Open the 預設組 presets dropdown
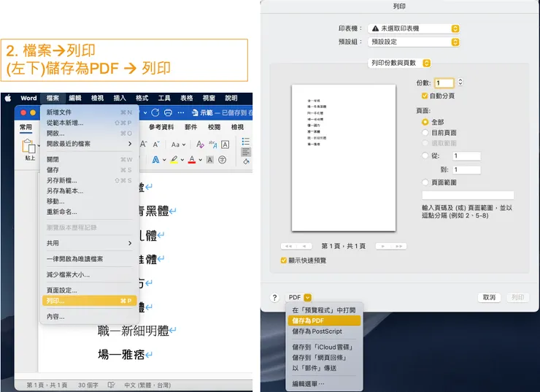Screen dimensions: 540x392 [414, 42]
